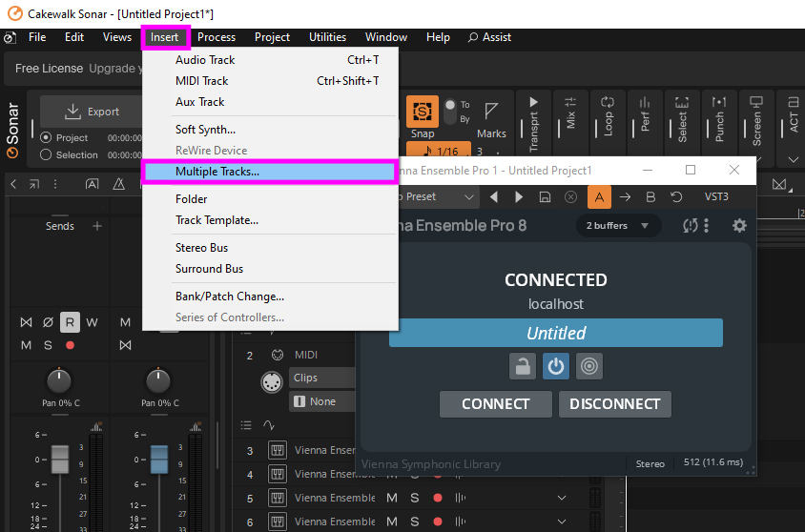Toggle the R read automation button
Image resolution: width=805 pixels, height=532 pixels.
pyautogui.click(x=70, y=322)
